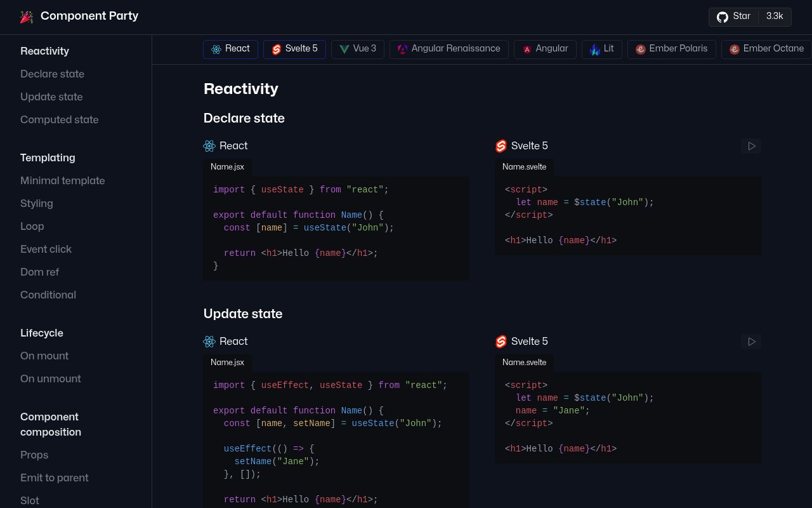Screen dimensions: 812x508
Task: Click the Vue 3 logo icon
Action: tap(344, 49)
